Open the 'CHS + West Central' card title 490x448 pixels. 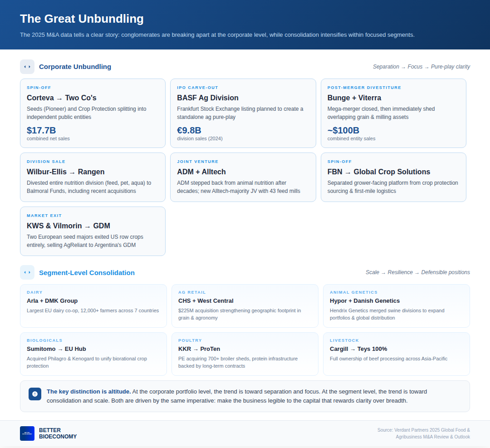click(x=206, y=301)
